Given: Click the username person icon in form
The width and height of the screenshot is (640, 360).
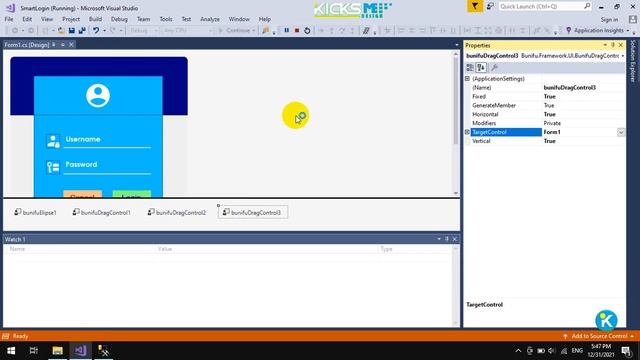Looking at the screenshot, I should [x=53, y=141].
